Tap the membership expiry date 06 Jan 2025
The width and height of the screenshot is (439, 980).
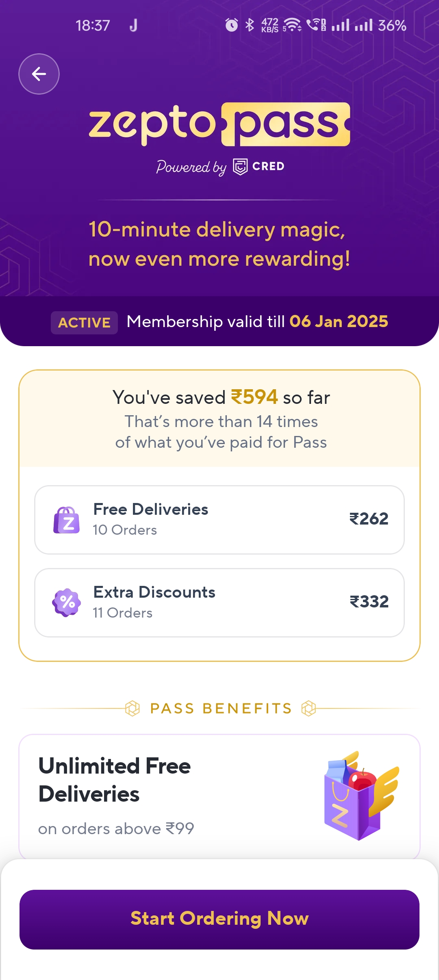tap(339, 321)
